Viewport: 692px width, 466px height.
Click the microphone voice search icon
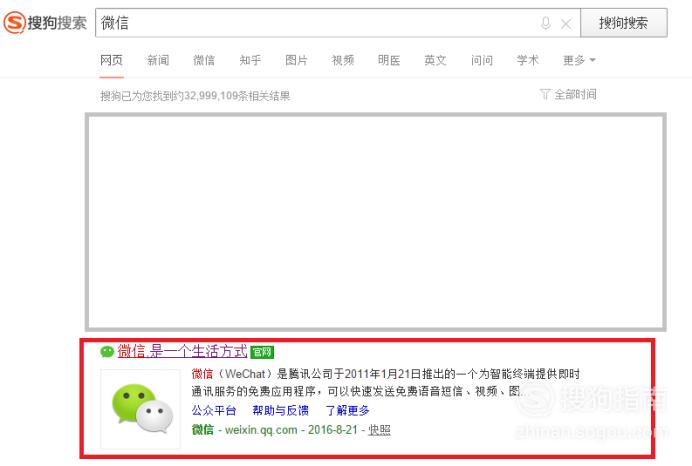[x=545, y=23]
